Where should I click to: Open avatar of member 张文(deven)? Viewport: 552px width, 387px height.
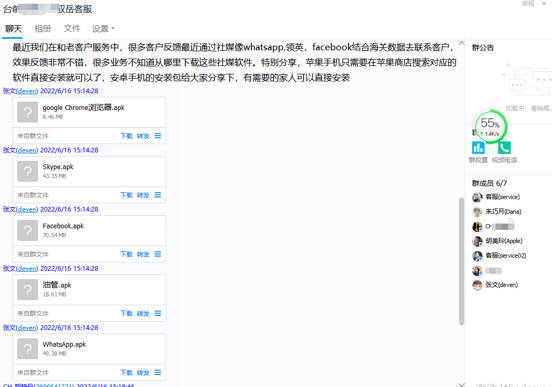click(477, 285)
